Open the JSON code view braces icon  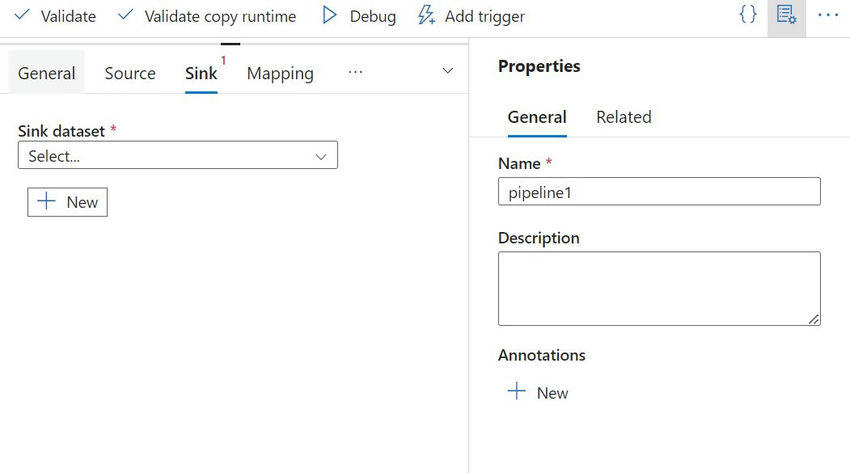747,16
